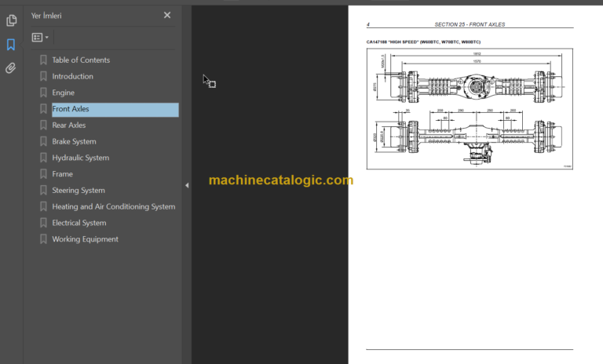Select the Front Axles bookmark
This screenshot has width=603, height=364.
[x=115, y=109]
